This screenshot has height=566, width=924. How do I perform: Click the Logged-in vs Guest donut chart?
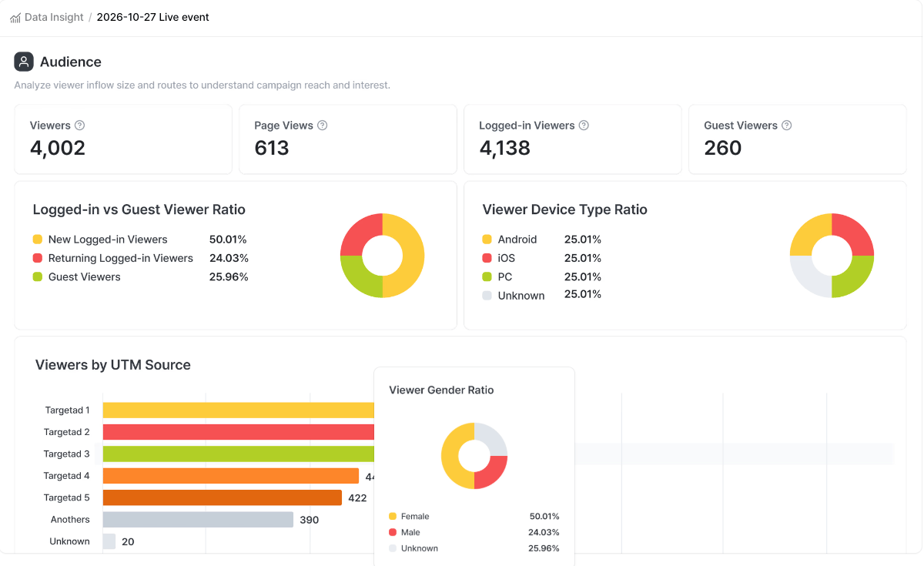pyautogui.click(x=382, y=256)
